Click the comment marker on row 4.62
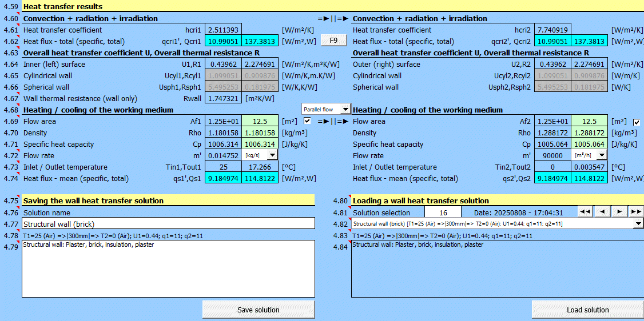The height and width of the screenshot is (321, 644). click(19, 37)
